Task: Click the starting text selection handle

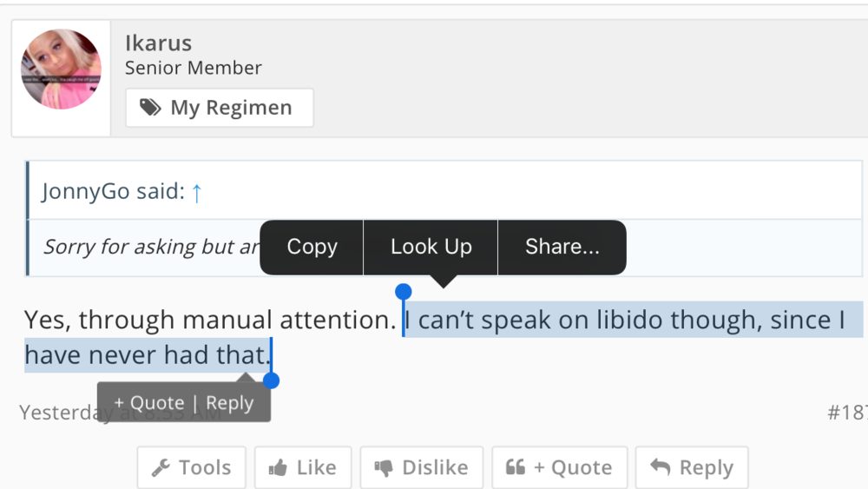Action: (x=403, y=293)
